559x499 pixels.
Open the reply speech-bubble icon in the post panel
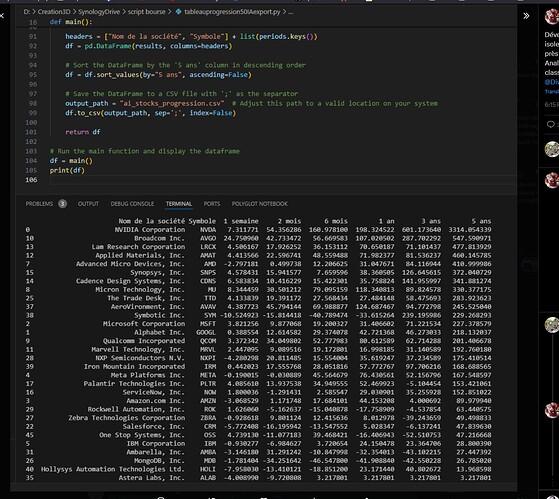[x=551, y=124]
